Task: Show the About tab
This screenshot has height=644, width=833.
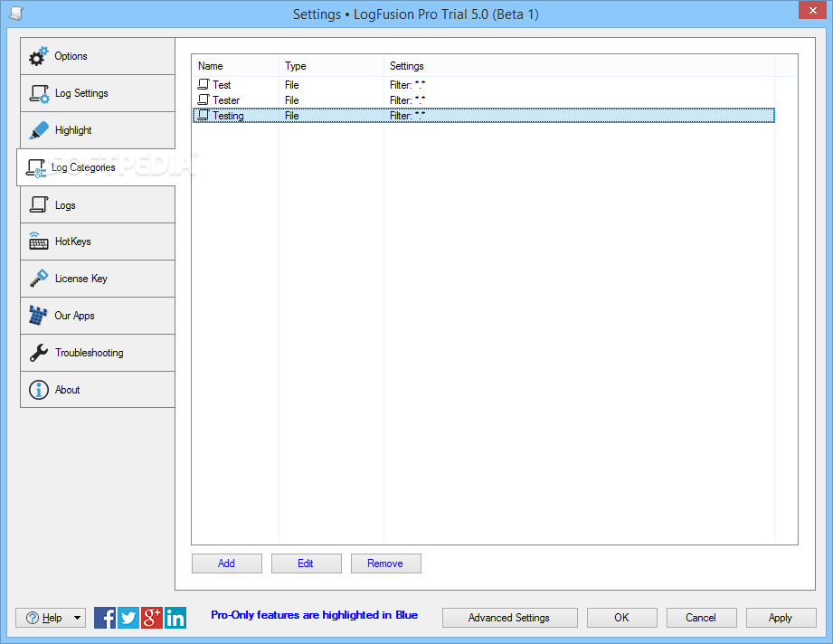Action: 98,390
